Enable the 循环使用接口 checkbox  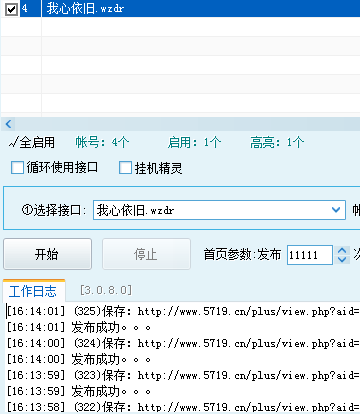coord(17,167)
